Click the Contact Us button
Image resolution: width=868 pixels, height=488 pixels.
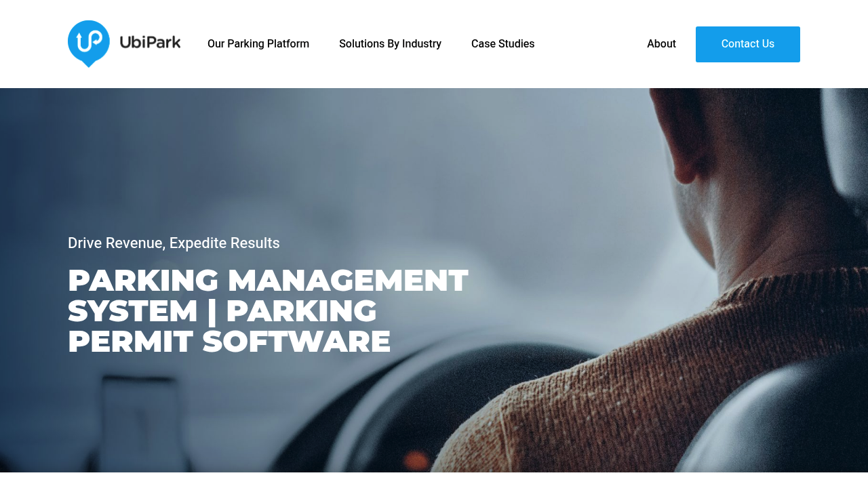coord(748,44)
